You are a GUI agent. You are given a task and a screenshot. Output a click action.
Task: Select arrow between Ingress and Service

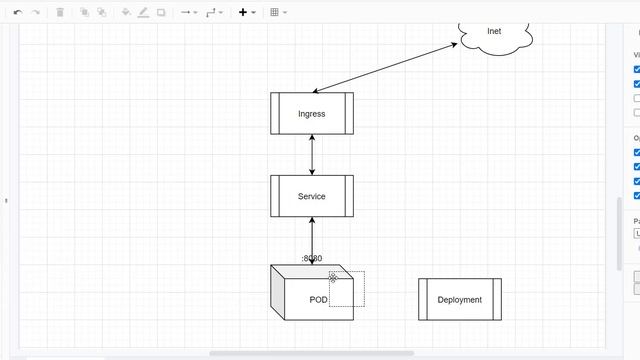coord(312,155)
